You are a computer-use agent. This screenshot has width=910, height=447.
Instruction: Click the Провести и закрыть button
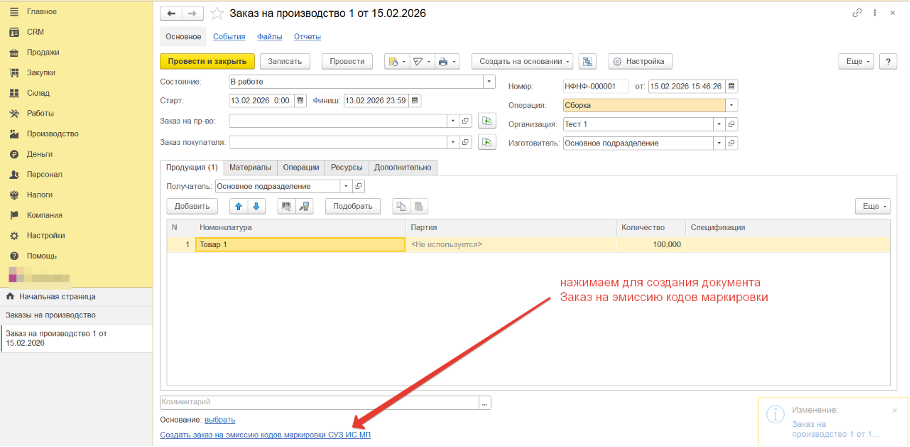207,61
